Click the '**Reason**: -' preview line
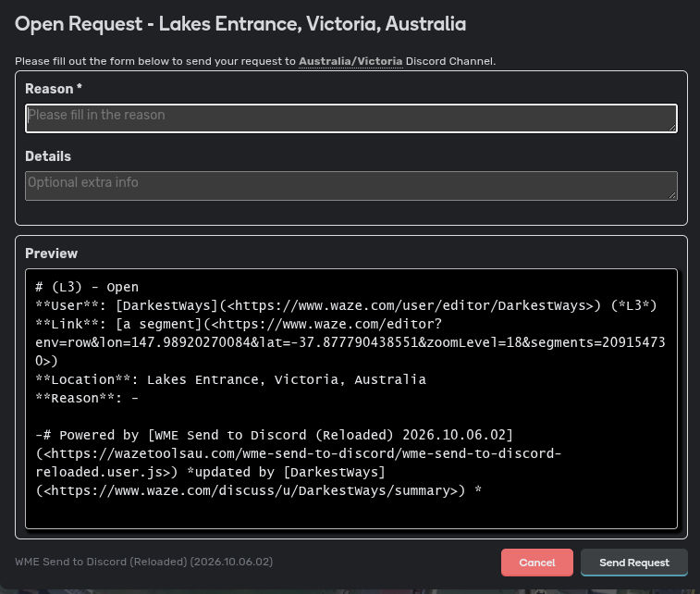Viewport: 700px width, 594px height. pos(87,398)
